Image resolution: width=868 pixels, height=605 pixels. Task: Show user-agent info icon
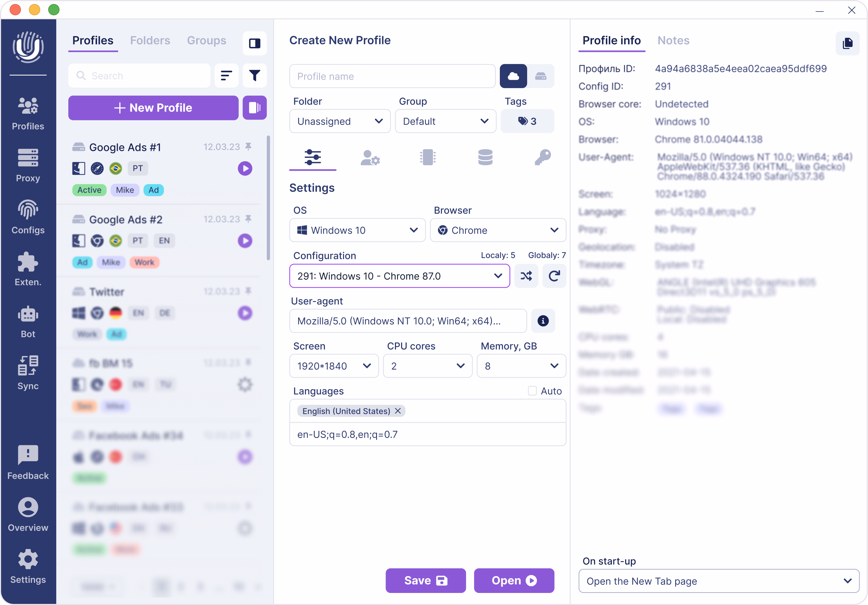click(x=543, y=321)
